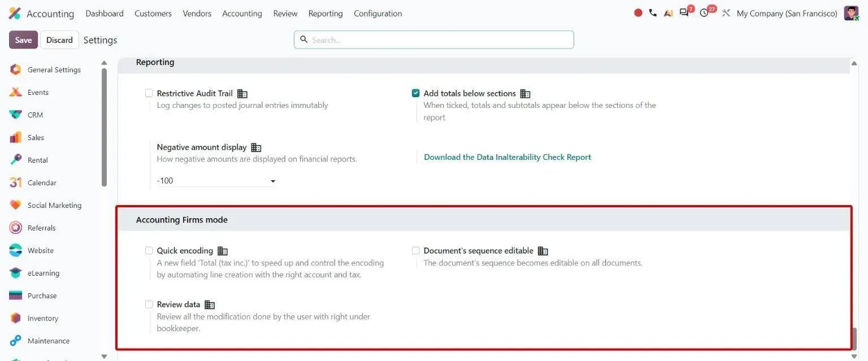The width and height of the screenshot is (868, 361).
Task: Click the sidebar scroll up arrow
Action: point(104,63)
